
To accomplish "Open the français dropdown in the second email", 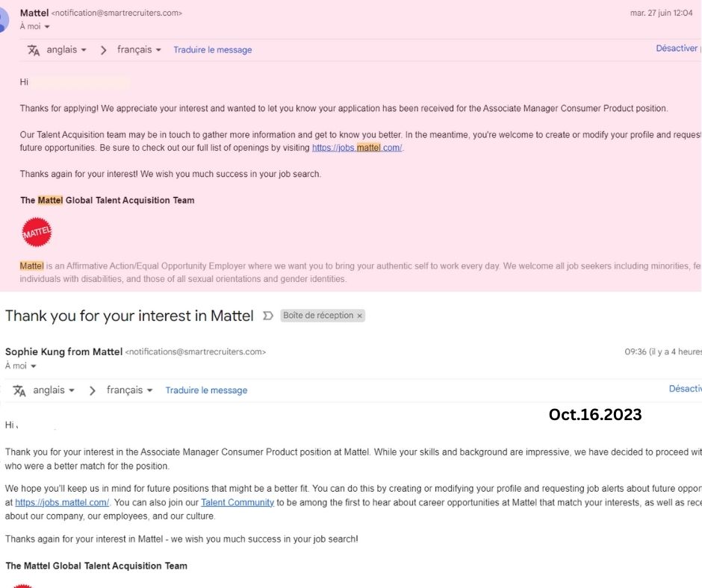I will [129, 390].
